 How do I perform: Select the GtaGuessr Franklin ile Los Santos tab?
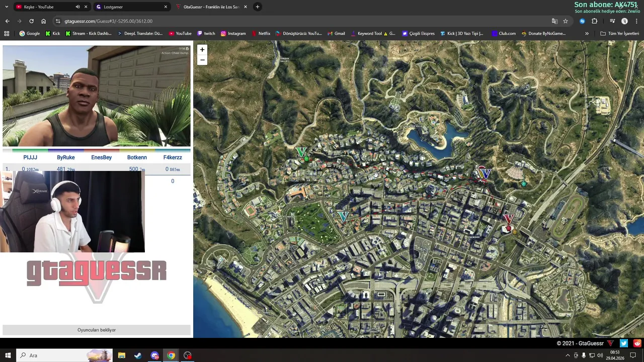click(211, 7)
